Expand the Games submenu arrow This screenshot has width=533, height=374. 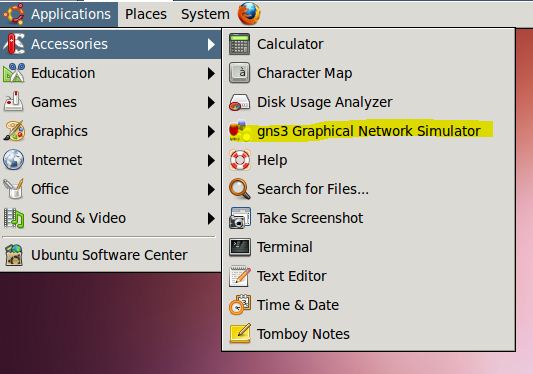click(x=211, y=102)
